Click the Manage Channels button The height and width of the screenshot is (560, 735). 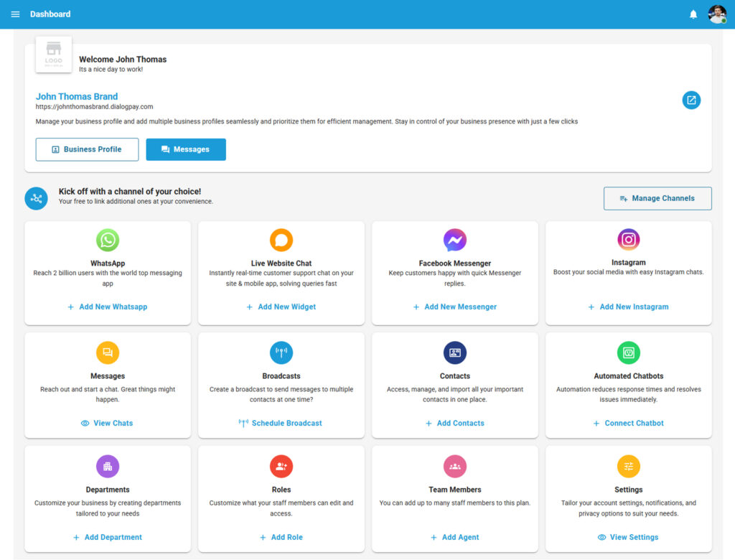[x=657, y=198]
